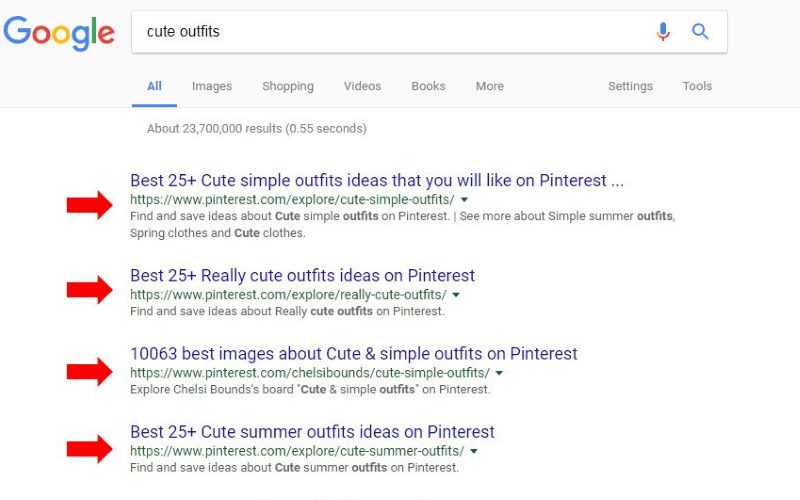The image size is (800, 500).
Task: Open '10063 best images about Cute & simple outfits' link
Action: point(354,354)
